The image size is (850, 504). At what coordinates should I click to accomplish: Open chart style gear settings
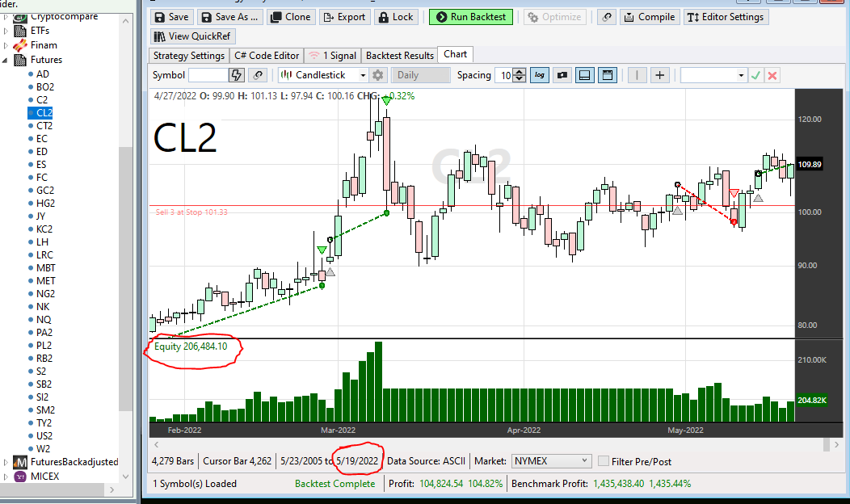coord(377,75)
